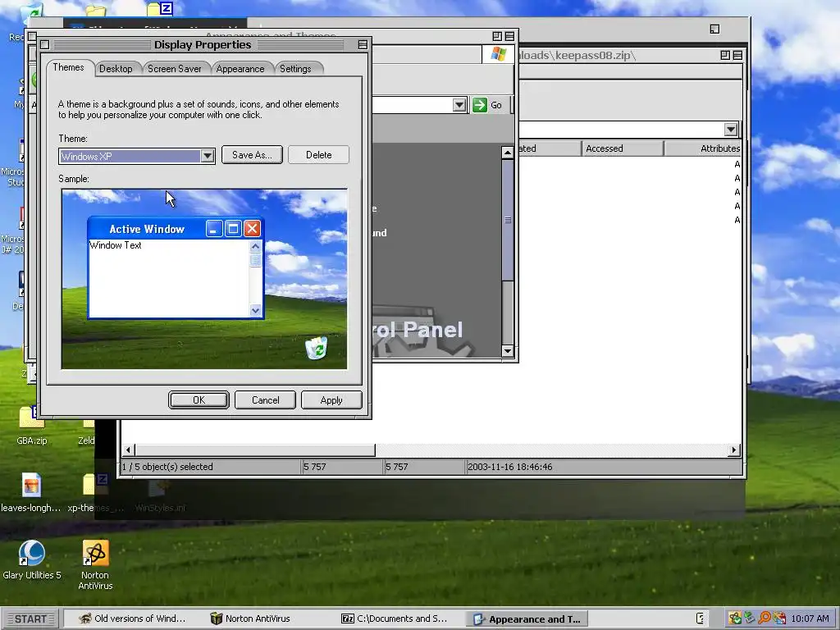
Task: Switch to Old versions of Wind... taskbar button
Action: coord(132,619)
